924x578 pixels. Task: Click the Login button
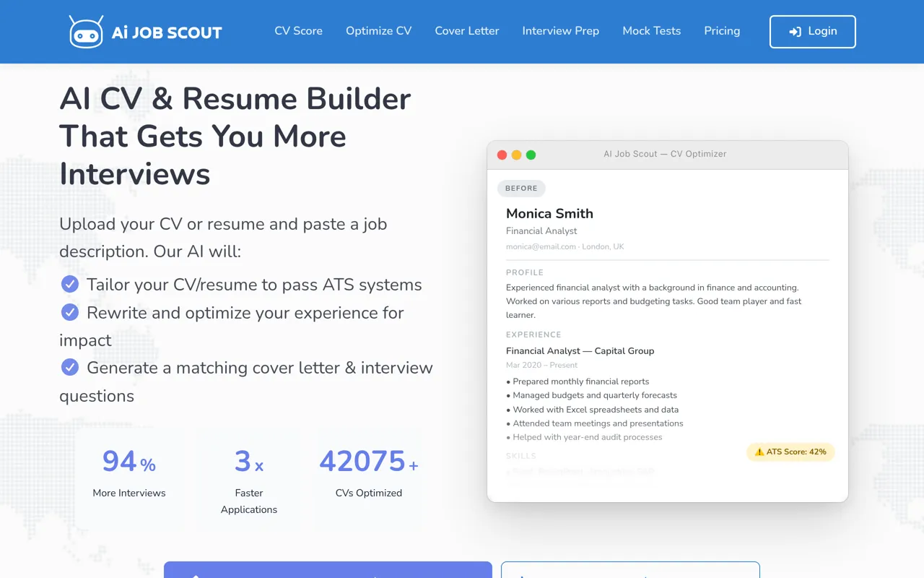813,32
